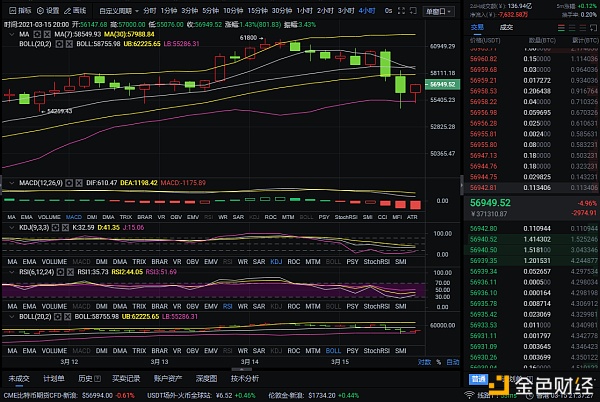Toggle the % percentage scale option
This screenshot has height=402, width=600.
[439, 362]
